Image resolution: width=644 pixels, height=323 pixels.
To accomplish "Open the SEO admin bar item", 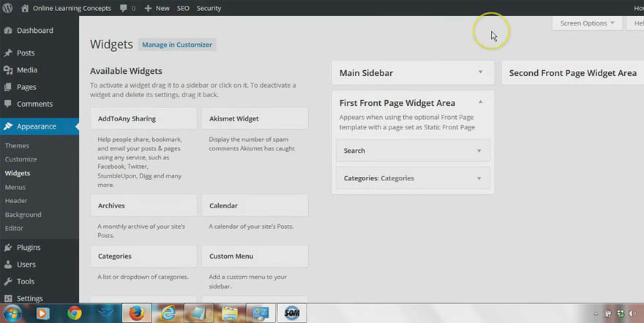I will coord(183,8).
